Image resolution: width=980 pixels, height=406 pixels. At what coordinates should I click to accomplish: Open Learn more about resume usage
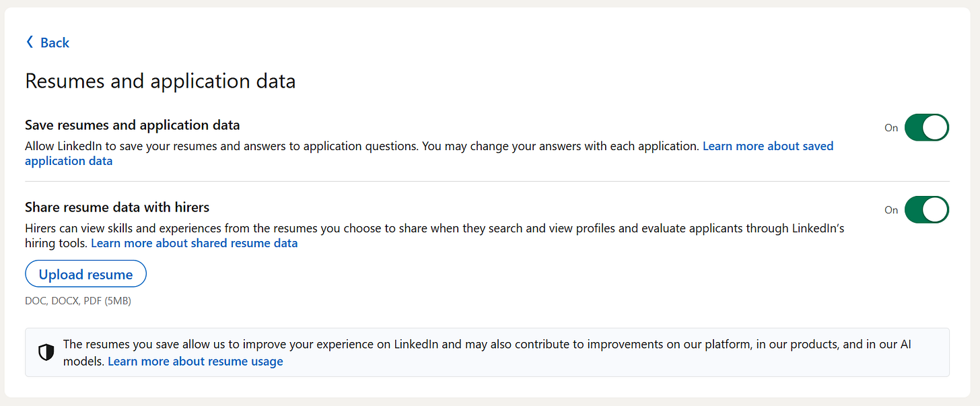click(195, 361)
